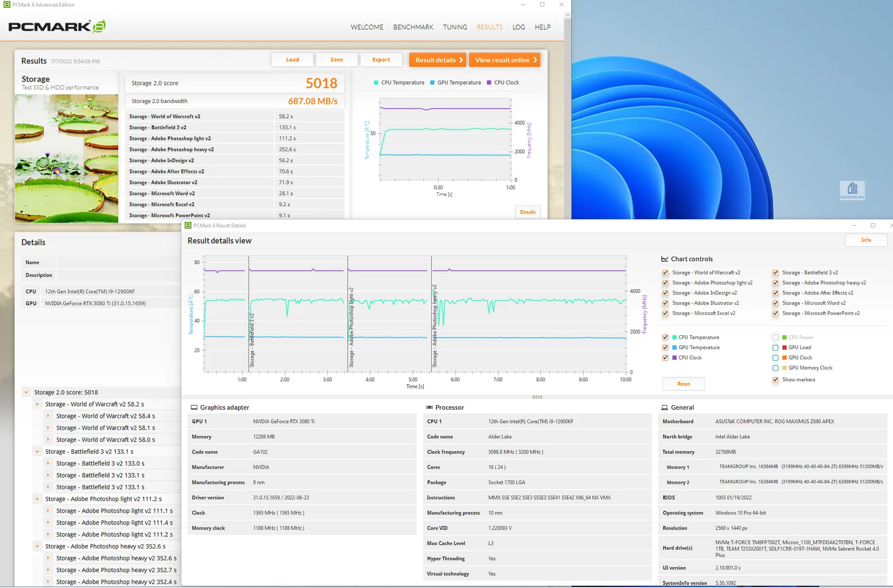
Task: Click the Battlefield 3 v2 chart marker
Action: coord(252,340)
